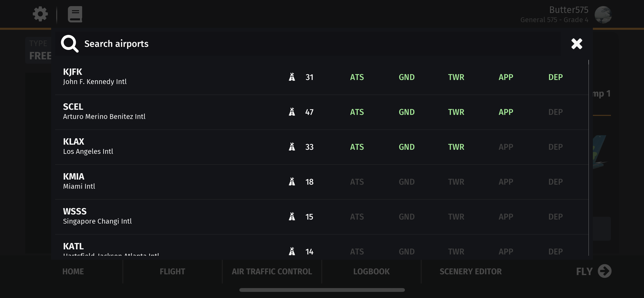Image resolution: width=644 pixels, height=298 pixels.
Task: Click the search magnifier icon
Action: point(69,44)
